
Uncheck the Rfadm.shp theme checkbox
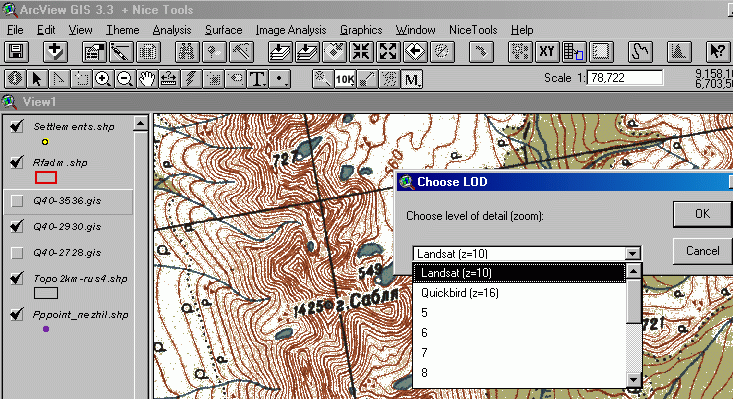pyautogui.click(x=17, y=162)
